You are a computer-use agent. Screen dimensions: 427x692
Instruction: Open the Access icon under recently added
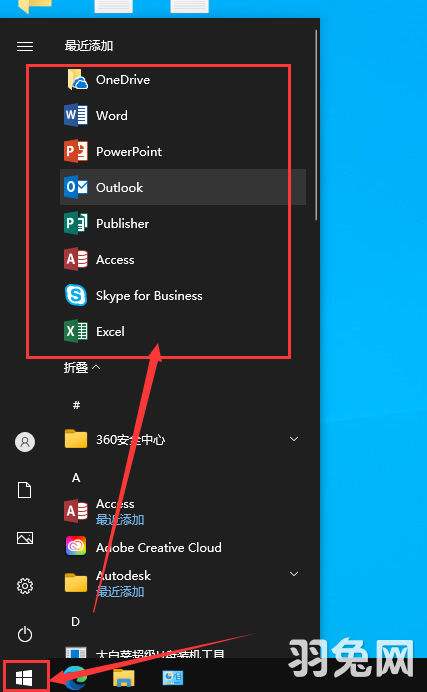tap(76, 259)
